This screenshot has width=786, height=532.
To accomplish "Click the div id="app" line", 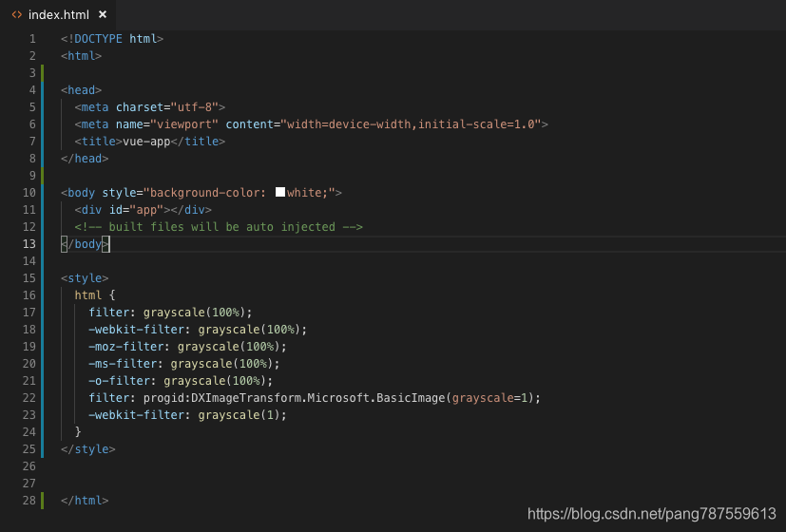I will point(143,210).
